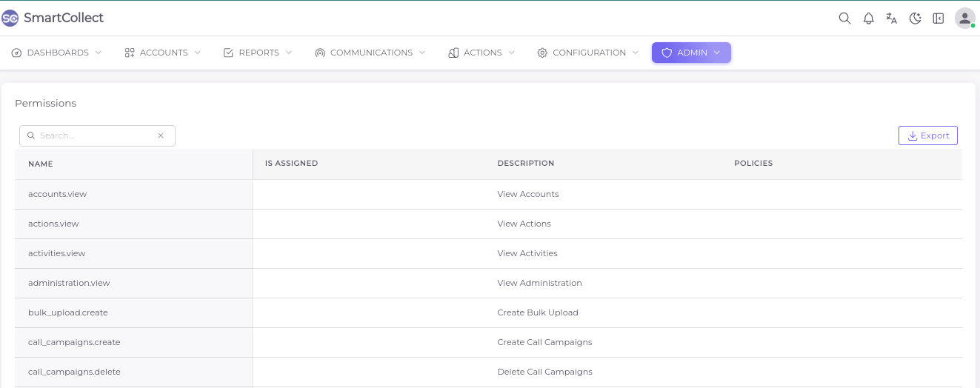The image size is (980, 388).
Task: Expand the Dashboards menu
Action: (57, 53)
